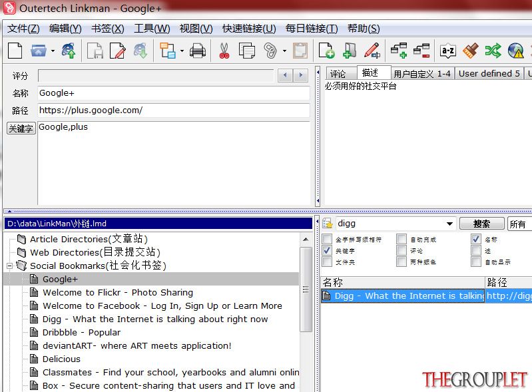Open the 工具(W) menu

coord(152,29)
